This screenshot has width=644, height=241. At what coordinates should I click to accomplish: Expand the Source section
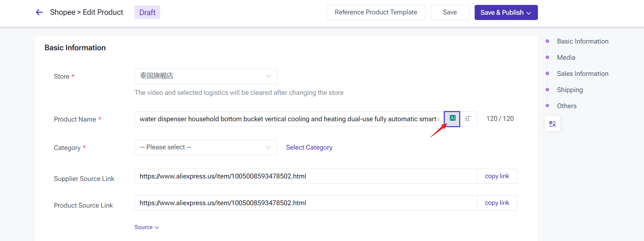point(147,227)
